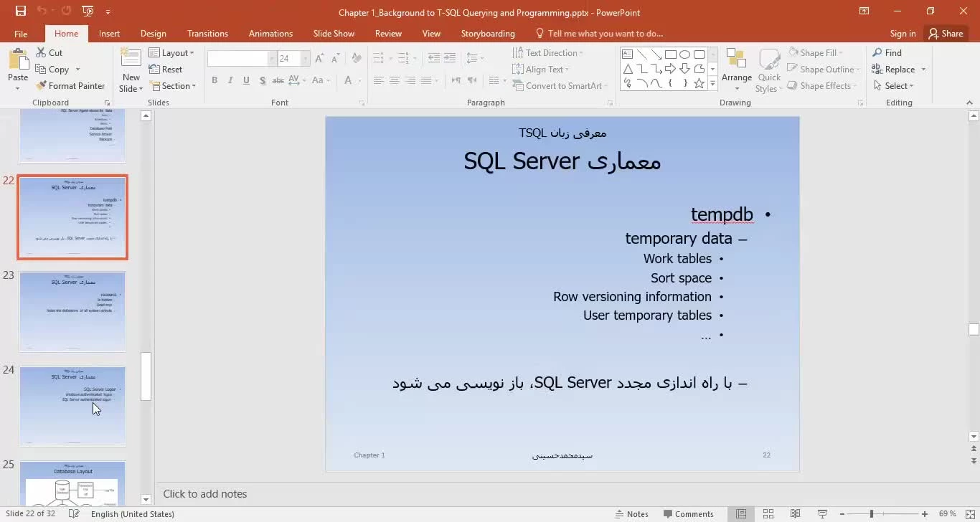Switch to Slide Sorter view
The width and height of the screenshot is (980, 522).
coord(768,513)
